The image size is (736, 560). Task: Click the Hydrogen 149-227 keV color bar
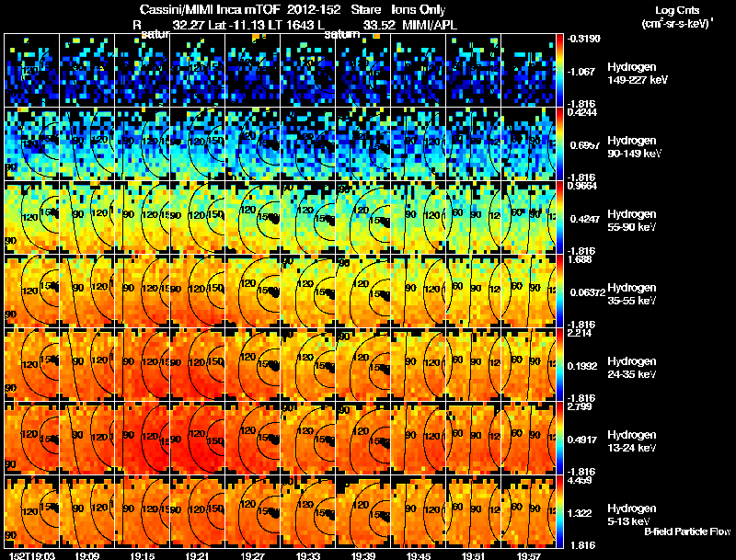[559, 71]
